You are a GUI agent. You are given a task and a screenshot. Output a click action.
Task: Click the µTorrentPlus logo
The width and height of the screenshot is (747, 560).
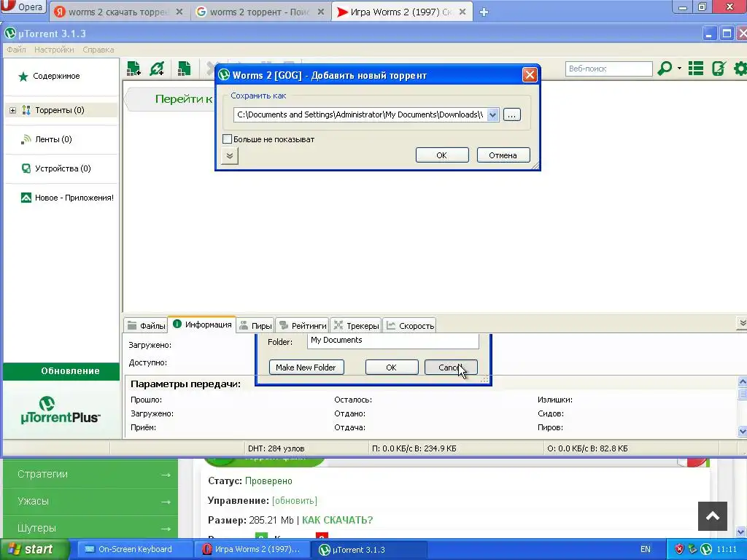click(61, 410)
